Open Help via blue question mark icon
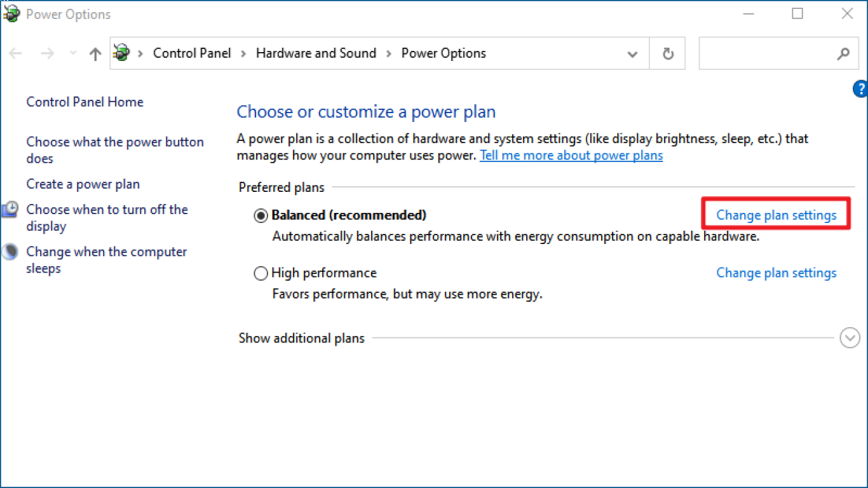Image resolution: width=868 pixels, height=488 pixels. 860,89
